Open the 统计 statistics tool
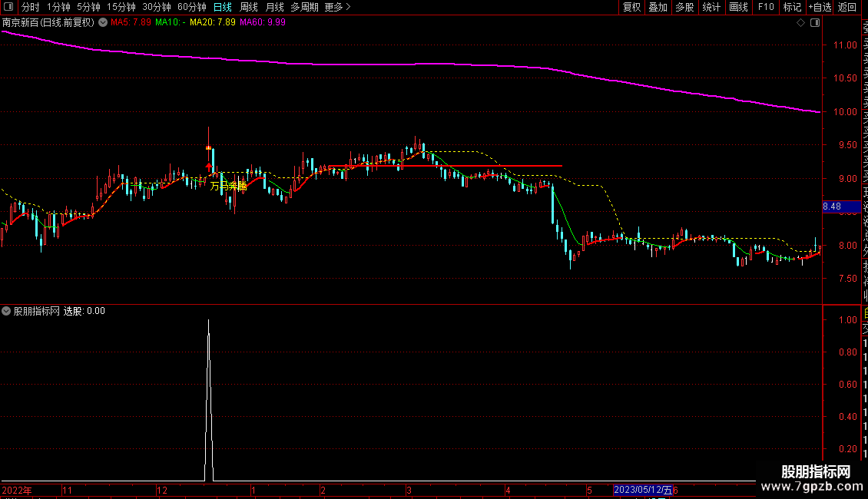The height and width of the screenshot is (499, 868). (x=711, y=7)
